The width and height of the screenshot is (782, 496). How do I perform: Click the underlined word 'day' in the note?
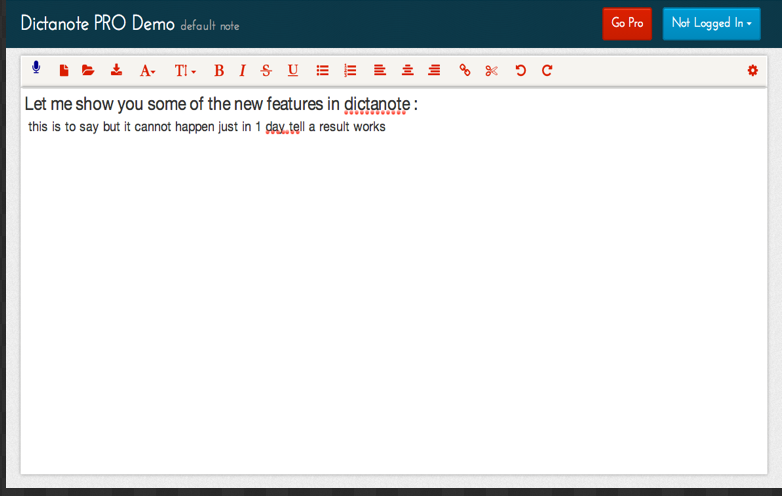click(x=275, y=127)
